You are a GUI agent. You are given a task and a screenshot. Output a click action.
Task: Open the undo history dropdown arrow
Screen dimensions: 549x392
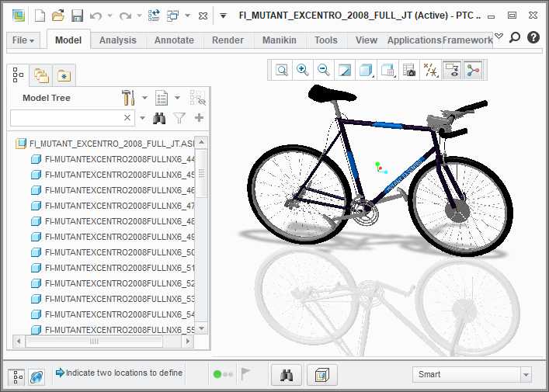pyautogui.click(x=110, y=16)
